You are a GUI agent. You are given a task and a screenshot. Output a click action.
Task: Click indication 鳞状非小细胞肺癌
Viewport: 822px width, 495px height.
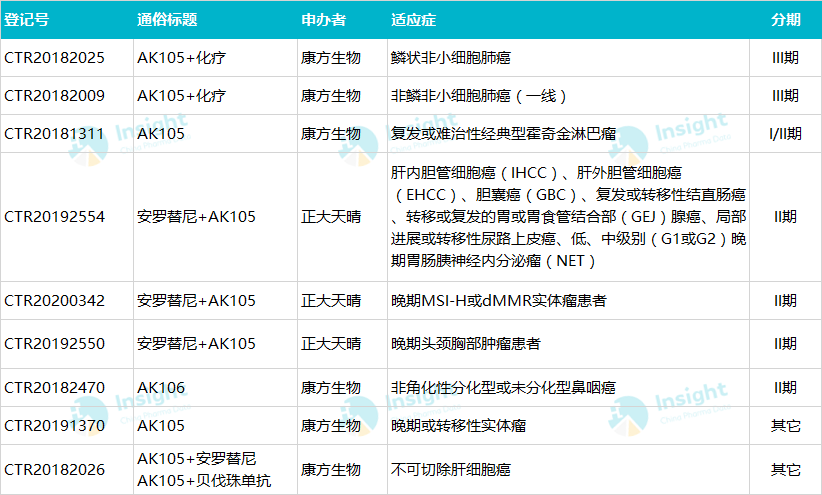pyautogui.click(x=451, y=58)
